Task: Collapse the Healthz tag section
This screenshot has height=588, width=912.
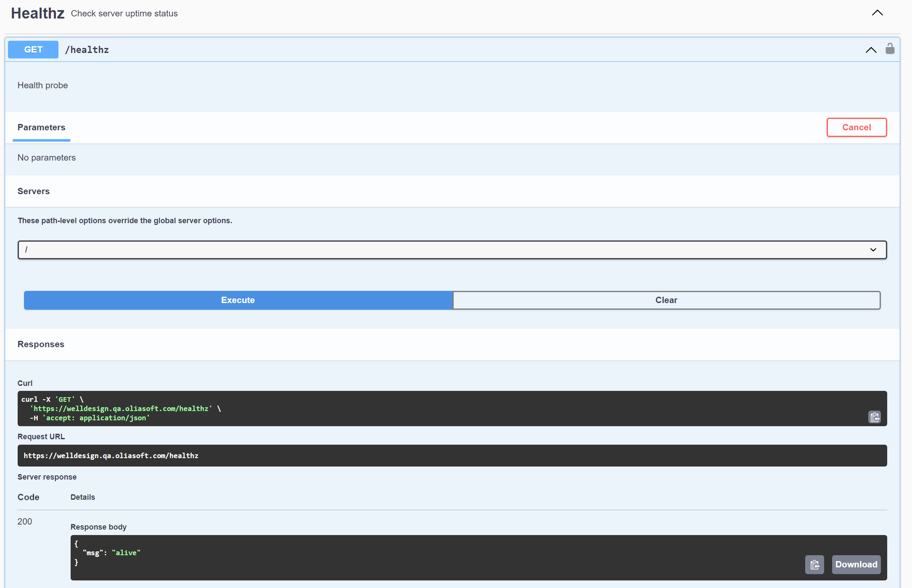Action: click(877, 13)
